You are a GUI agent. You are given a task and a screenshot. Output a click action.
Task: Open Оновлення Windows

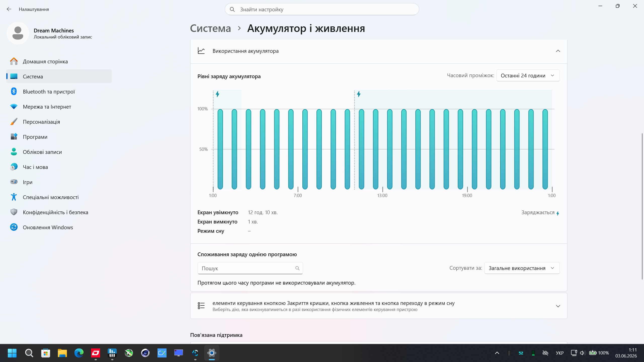coord(59,227)
